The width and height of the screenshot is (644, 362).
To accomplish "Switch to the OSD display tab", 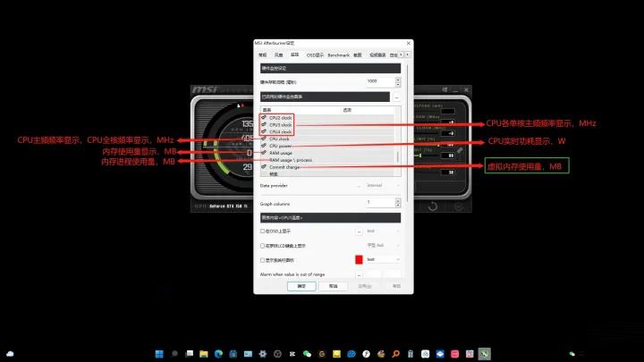I will point(315,55).
